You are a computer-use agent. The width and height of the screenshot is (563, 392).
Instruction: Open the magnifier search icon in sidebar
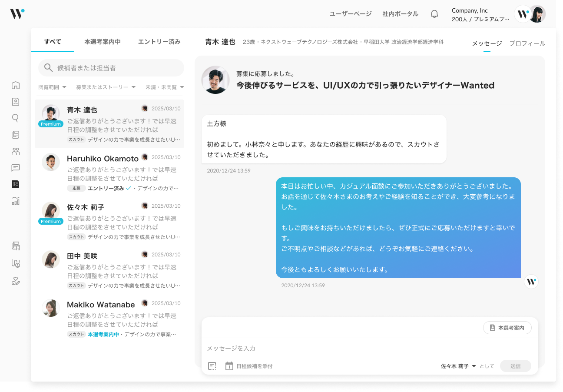pos(16,118)
